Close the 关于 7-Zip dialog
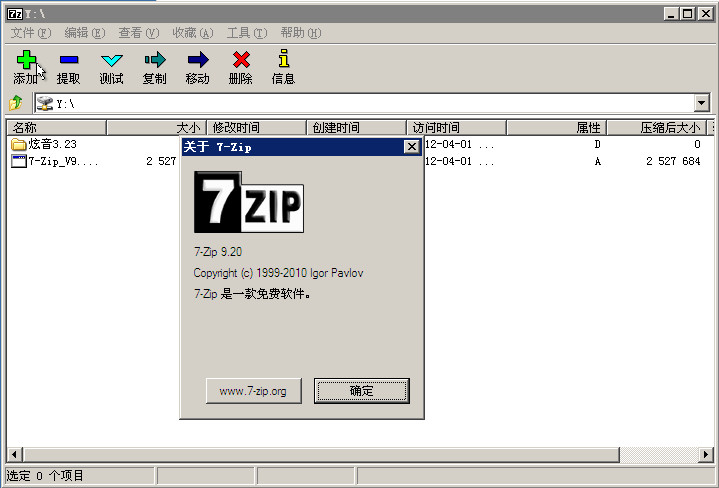This screenshot has height=488, width=719. click(x=412, y=147)
